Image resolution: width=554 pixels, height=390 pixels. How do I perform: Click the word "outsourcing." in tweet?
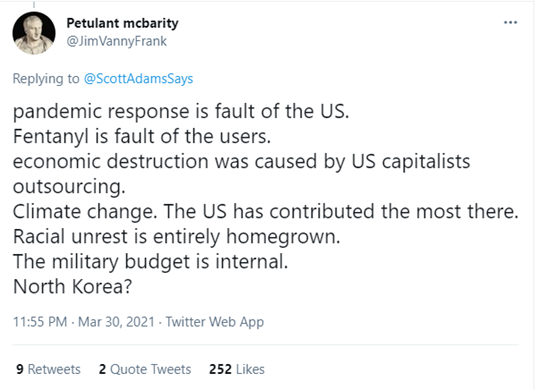pos(69,187)
